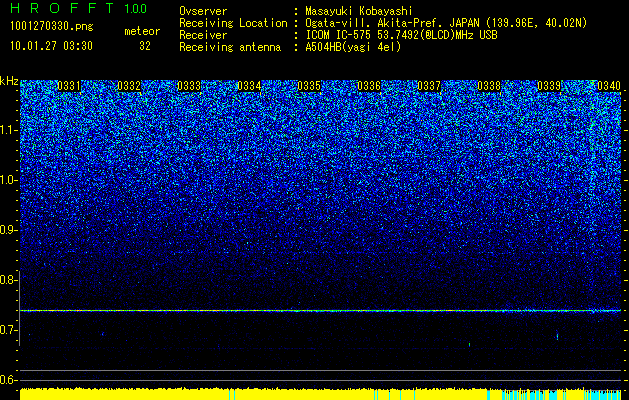Image resolution: width=629 pixels, height=400 pixels.
Task: Select the antenna value A504HB(yagi 4el)
Action: [353, 47]
